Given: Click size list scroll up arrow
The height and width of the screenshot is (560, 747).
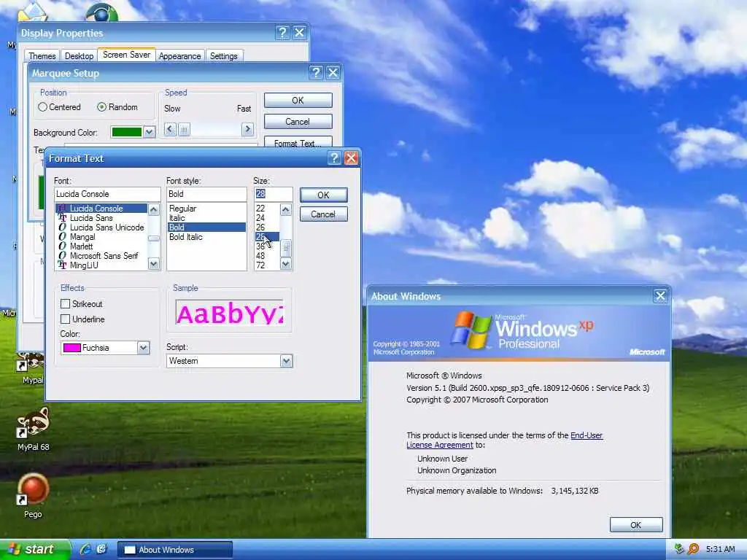Looking at the screenshot, I should click(x=285, y=209).
